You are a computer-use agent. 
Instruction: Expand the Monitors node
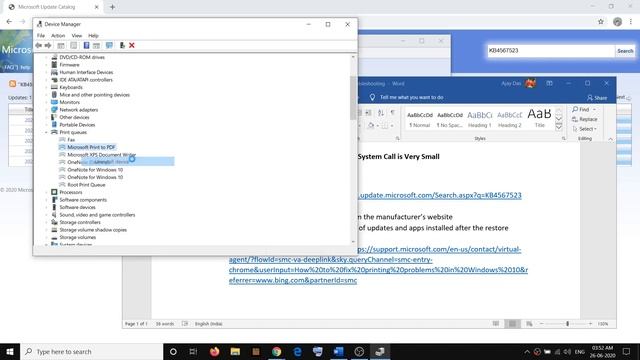[47, 102]
